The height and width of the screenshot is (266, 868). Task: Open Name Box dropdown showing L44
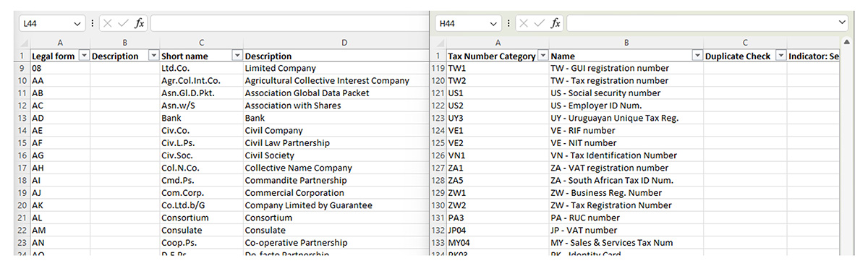77,23
